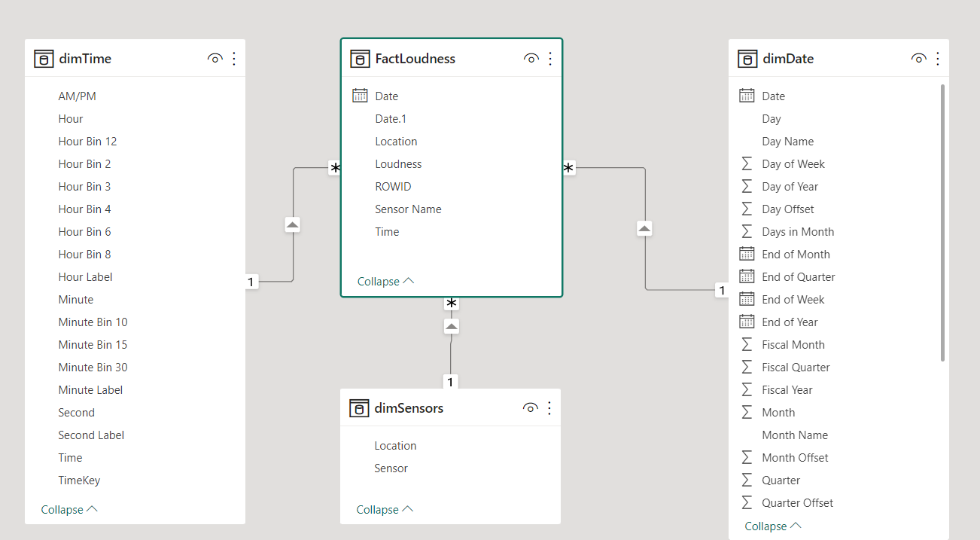This screenshot has width=980, height=540.
Task: Click filter direction arrow on dimTime relationship
Action: [x=293, y=224]
